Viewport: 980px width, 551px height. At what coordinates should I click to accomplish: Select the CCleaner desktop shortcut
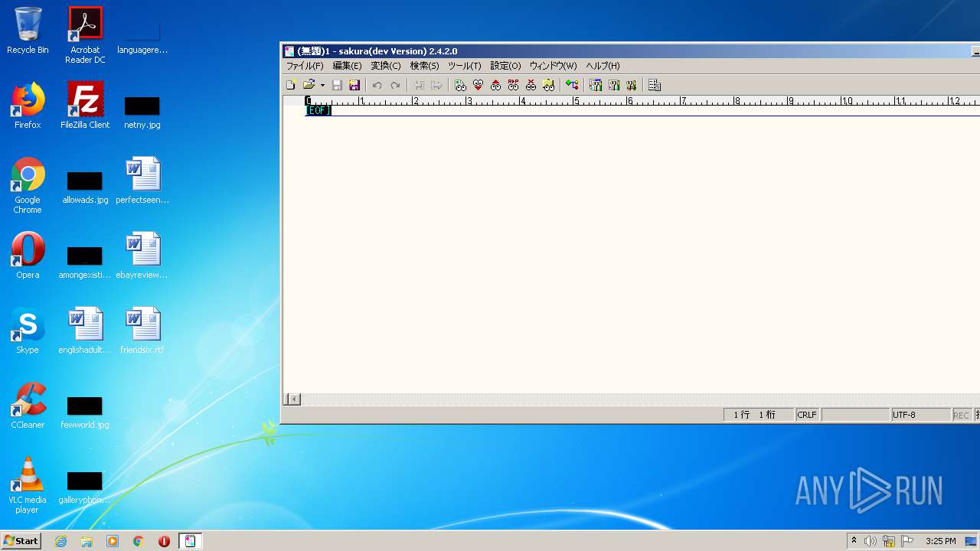click(28, 406)
